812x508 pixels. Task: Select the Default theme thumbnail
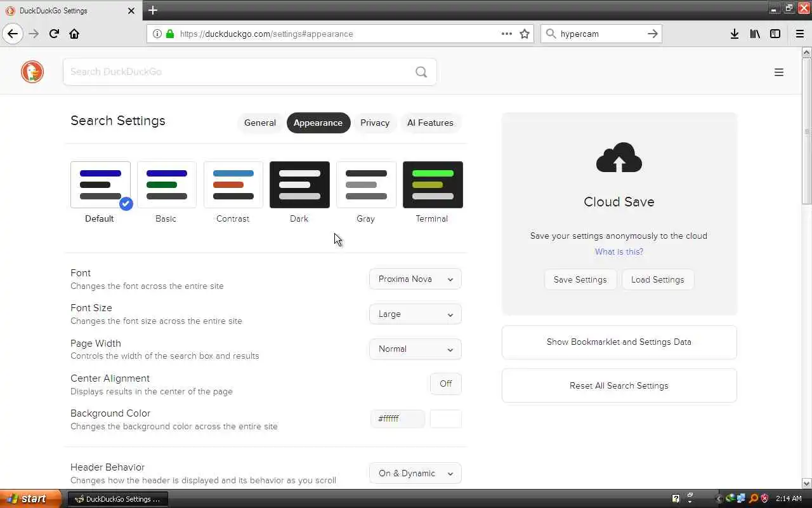pyautogui.click(x=100, y=185)
